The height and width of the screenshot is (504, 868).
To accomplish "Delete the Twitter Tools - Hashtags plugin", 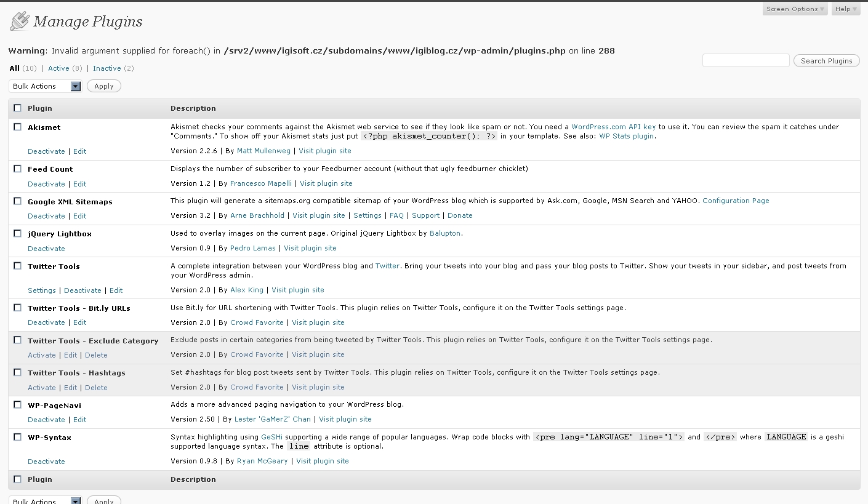I will pyautogui.click(x=96, y=388).
